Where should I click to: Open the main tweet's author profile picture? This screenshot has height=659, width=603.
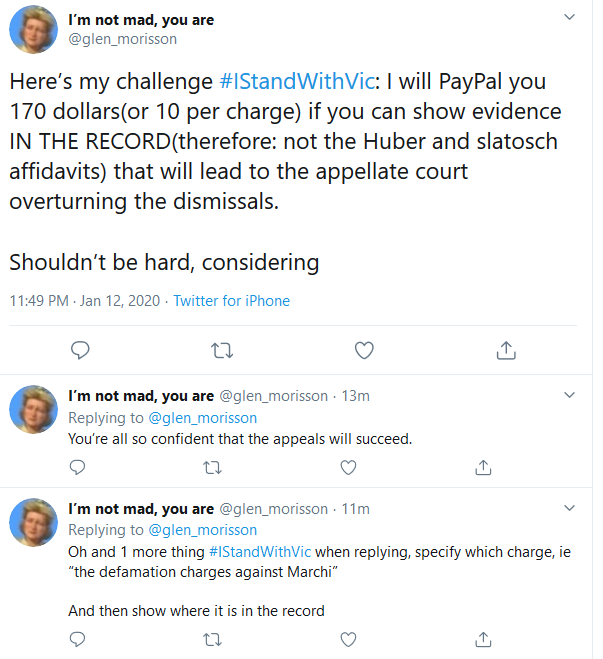click(x=33, y=29)
